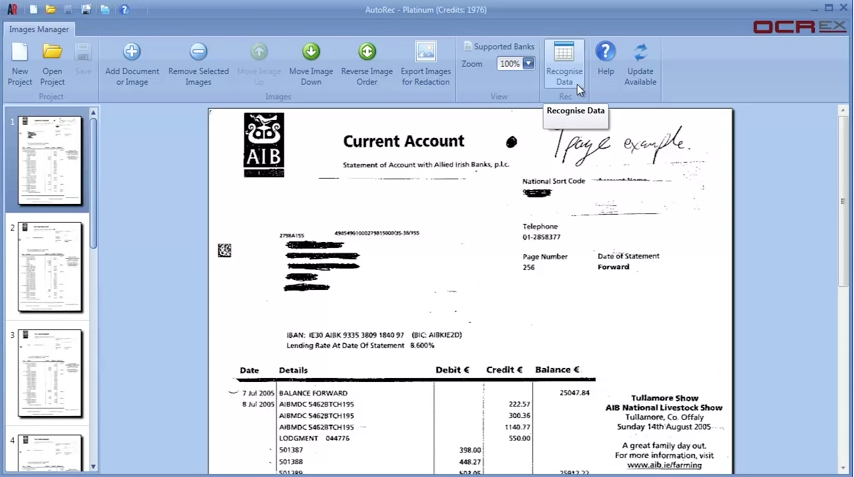Open Project from the ribbon
This screenshot has width=854, height=477.
coord(52,64)
